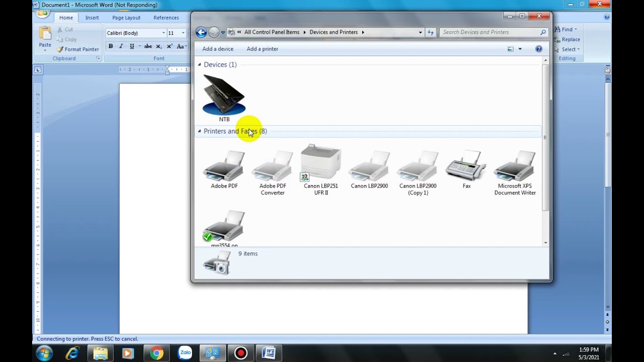Select Microsoft XPS Document Writer printer
The width and height of the screenshot is (644, 362).
[x=515, y=173]
